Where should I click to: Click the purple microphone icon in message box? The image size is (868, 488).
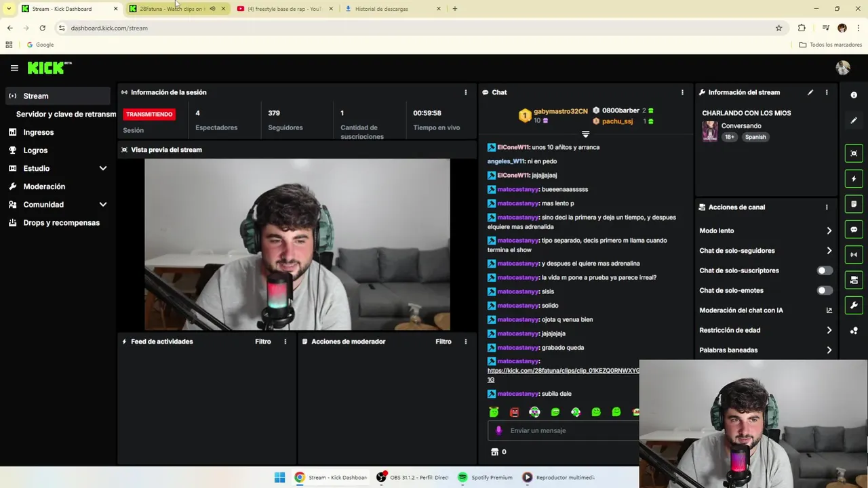pos(498,430)
